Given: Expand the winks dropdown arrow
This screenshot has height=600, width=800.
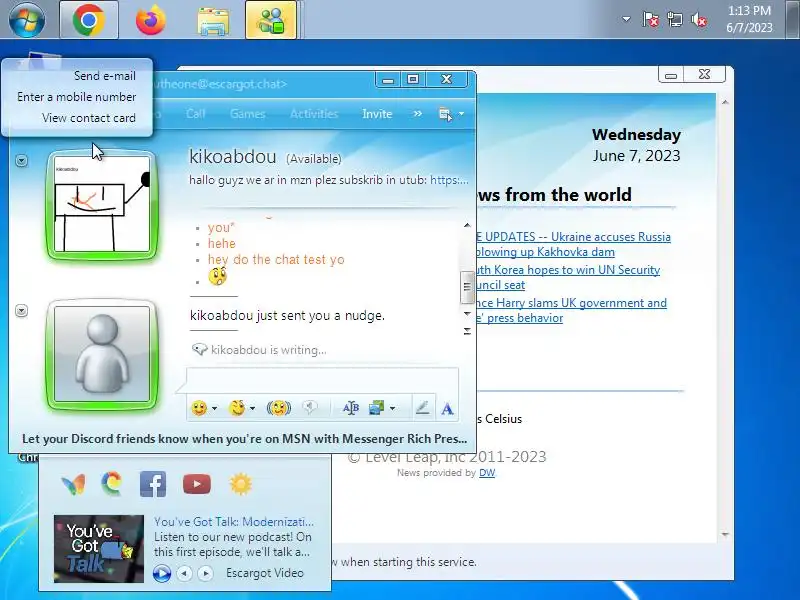Looking at the screenshot, I should click(252, 408).
